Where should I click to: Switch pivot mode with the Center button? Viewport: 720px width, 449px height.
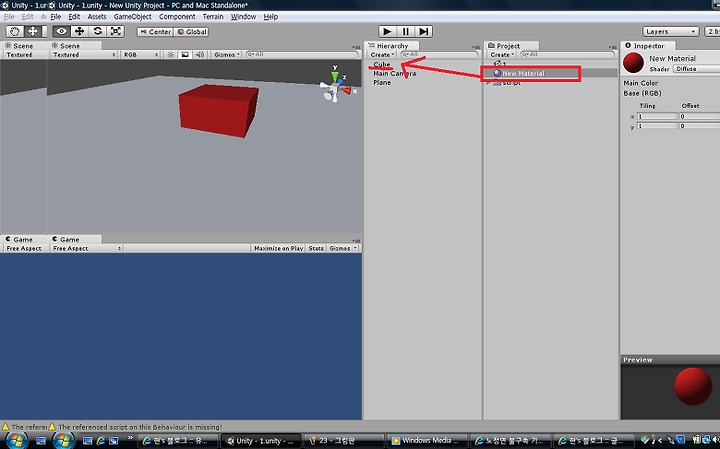pos(155,32)
